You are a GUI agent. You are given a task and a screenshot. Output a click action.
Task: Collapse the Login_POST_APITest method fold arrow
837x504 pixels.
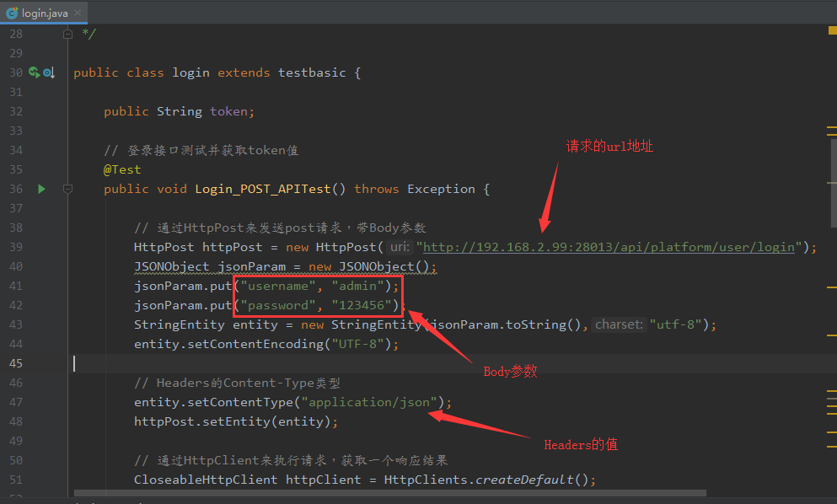67,188
